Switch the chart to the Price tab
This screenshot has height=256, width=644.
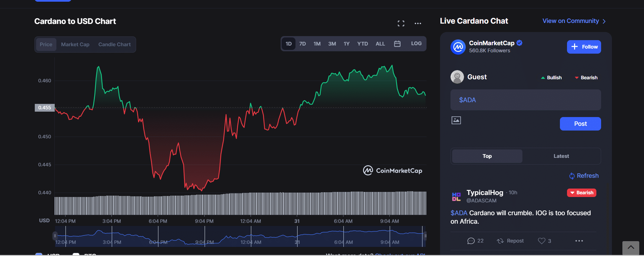(46, 45)
